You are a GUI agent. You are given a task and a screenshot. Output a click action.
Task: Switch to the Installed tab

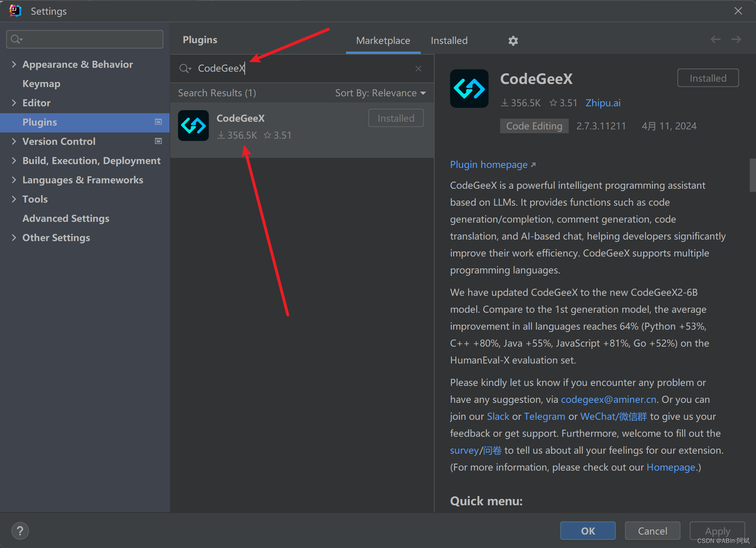(449, 40)
